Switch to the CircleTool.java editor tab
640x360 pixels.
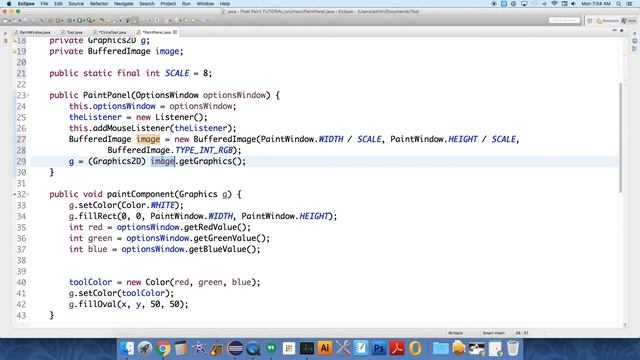[110, 32]
